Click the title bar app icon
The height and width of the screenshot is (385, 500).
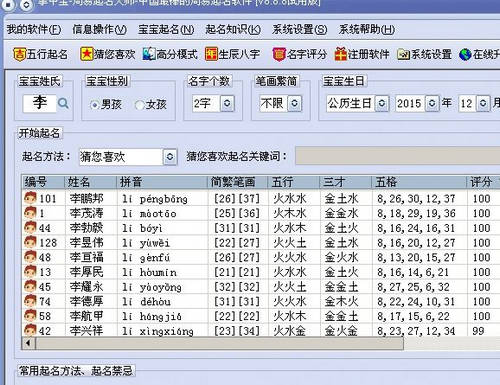[8, 4]
